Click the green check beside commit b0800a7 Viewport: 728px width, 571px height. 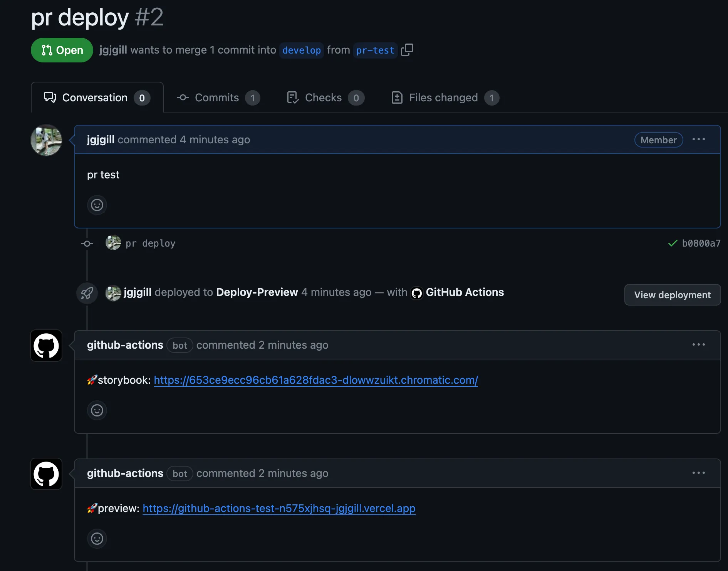(672, 243)
